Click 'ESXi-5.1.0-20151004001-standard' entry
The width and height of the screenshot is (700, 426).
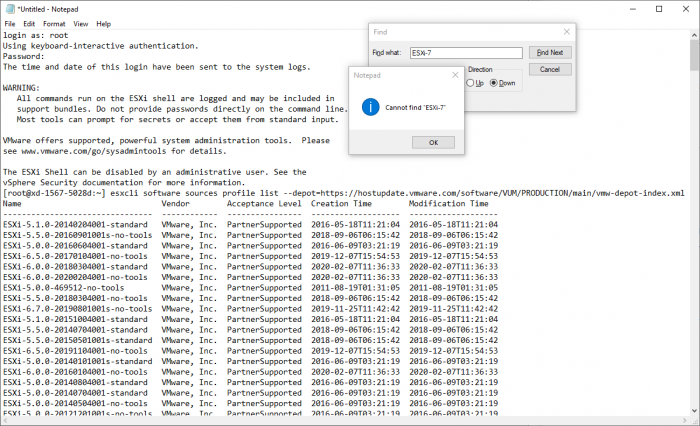pyautogui.click(x=75, y=319)
